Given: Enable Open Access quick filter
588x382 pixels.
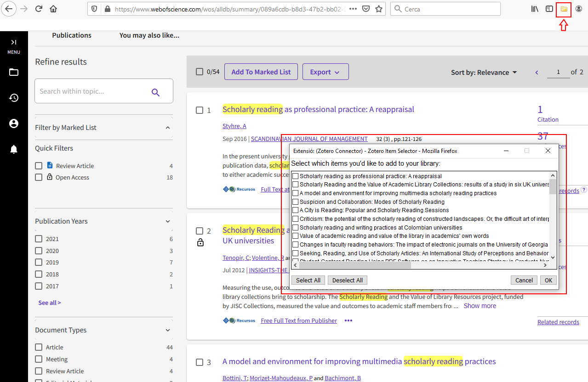Looking at the screenshot, I should click(39, 177).
